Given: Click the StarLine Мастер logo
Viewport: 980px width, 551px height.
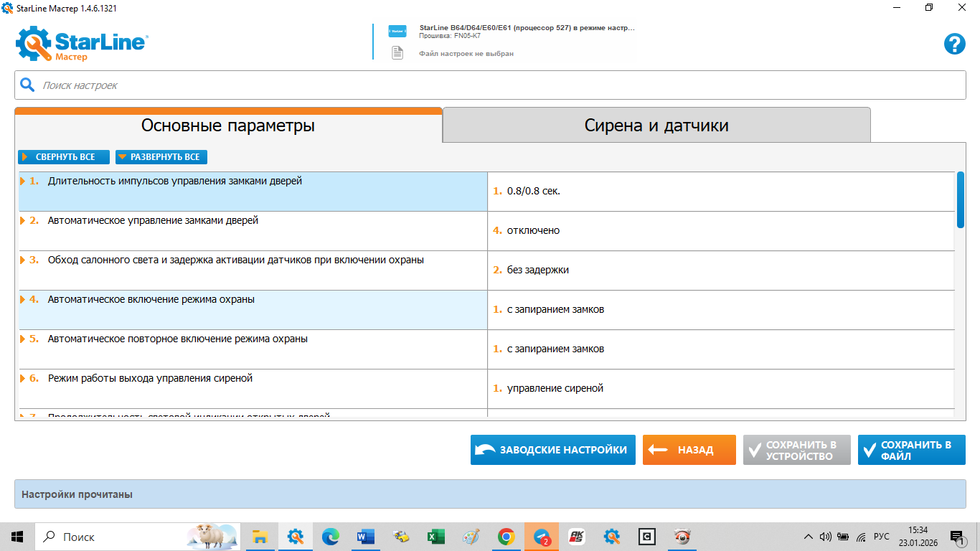Looking at the screenshot, I should tap(81, 44).
